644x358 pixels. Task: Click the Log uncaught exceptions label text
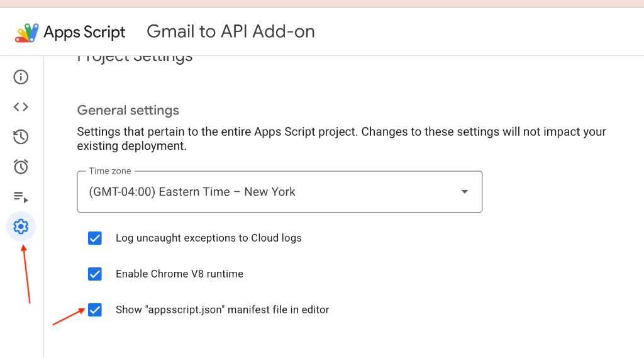click(x=209, y=238)
